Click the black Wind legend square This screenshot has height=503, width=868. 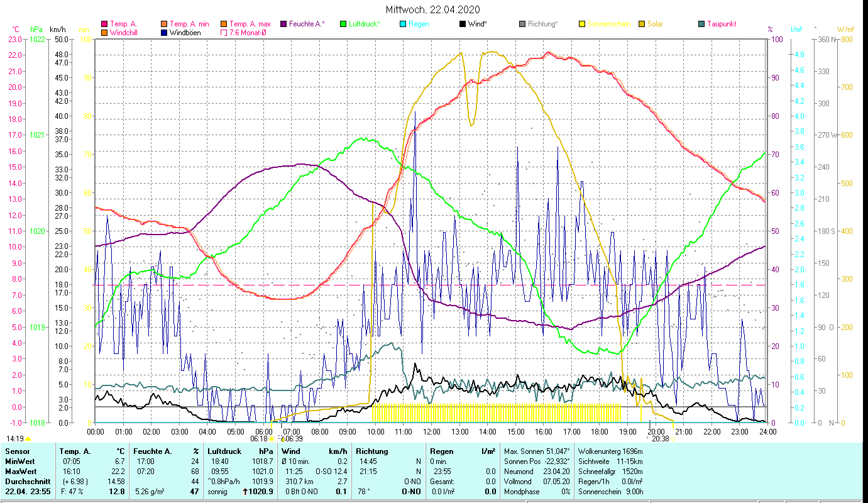coord(463,25)
